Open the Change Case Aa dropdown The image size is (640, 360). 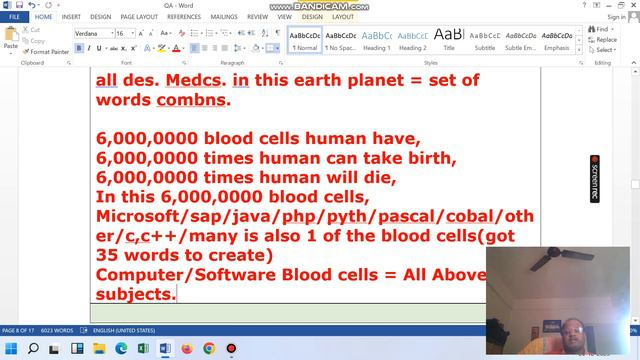tap(165, 33)
